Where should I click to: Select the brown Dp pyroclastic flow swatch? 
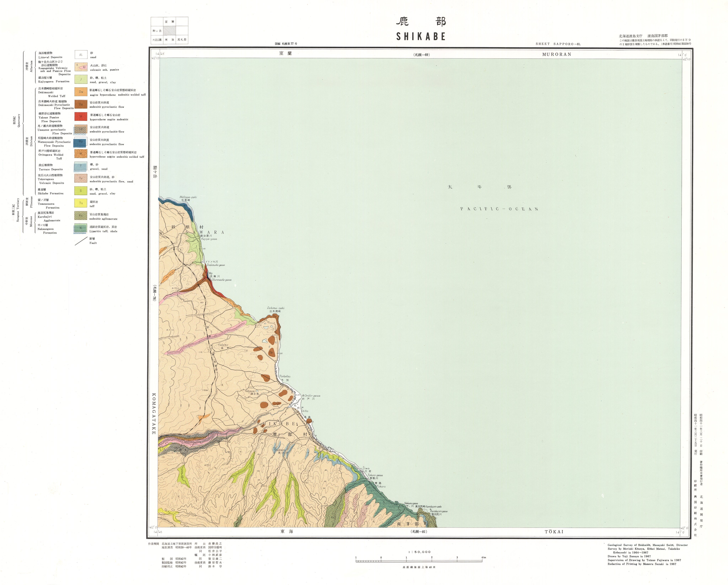click(81, 104)
